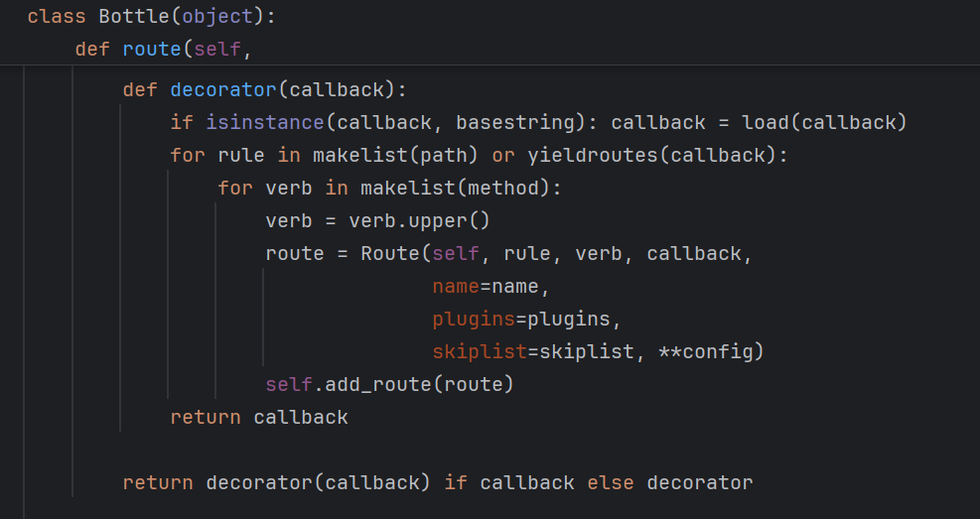Click 'verb.upper()' expression

pos(419,220)
